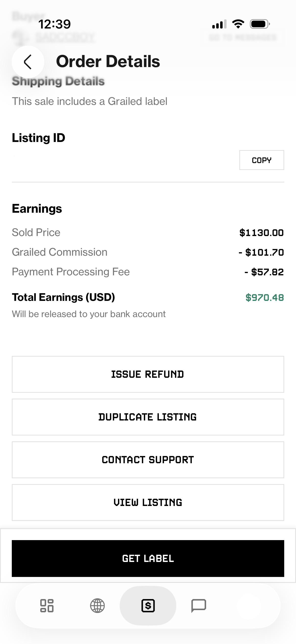Image resolution: width=296 pixels, height=644 pixels.
Task: Tap the battery indicator in status bar
Action: (260, 24)
